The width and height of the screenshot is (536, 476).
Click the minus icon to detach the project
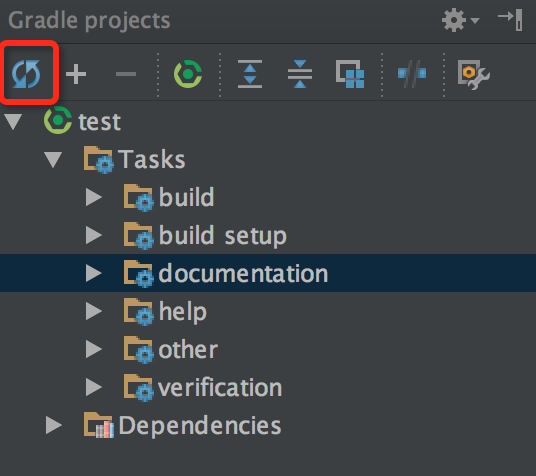tap(126, 74)
